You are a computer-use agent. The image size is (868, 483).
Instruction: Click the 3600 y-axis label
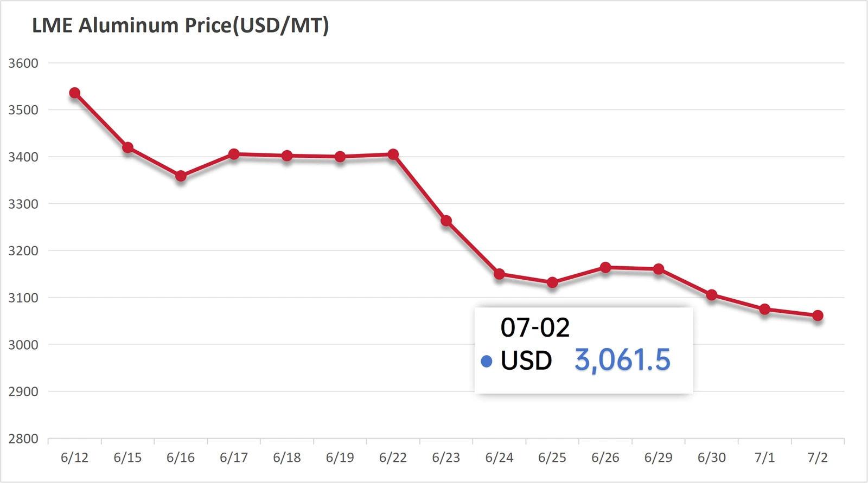(x=23, y=63)
